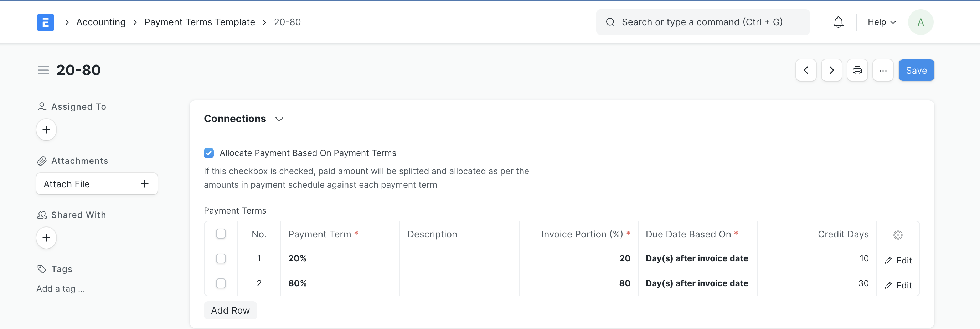Viewport: 980px width, 329px height.
Task: Open the three-dots more actions menu
Action: click(883, 70)
